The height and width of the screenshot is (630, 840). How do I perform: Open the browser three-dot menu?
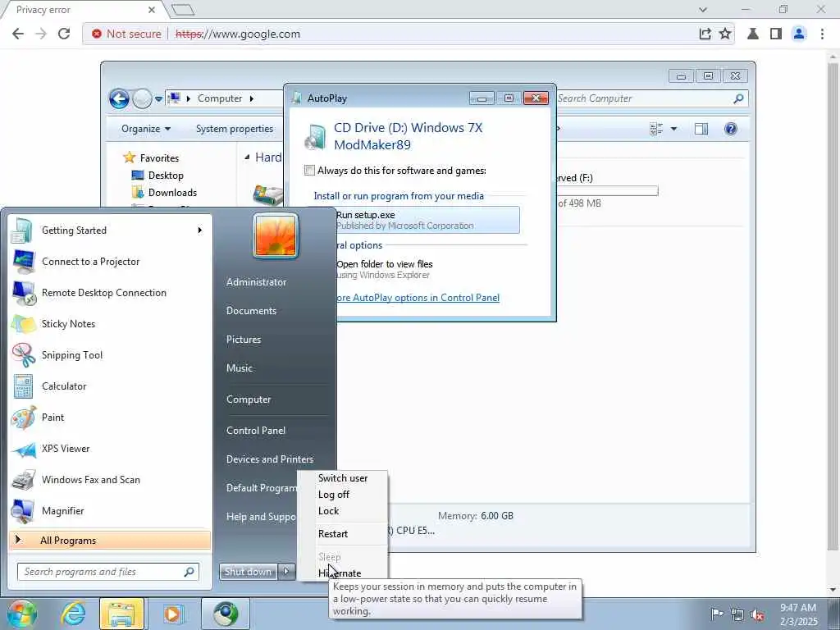822,34
